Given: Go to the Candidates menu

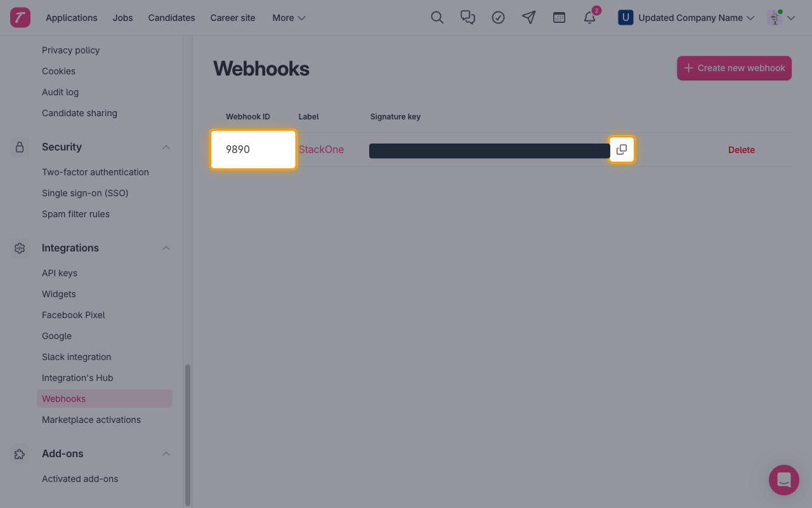Looking at the screenshot, I should click(x=172, y=18).
